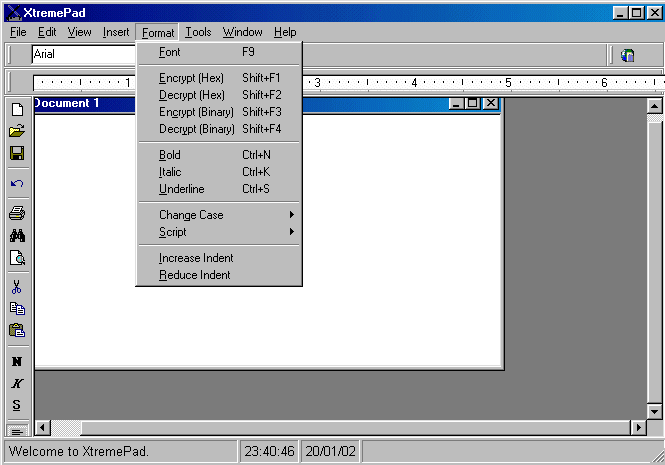Toggle italic with the K icon
Screen dimensions: 665x465
pyautogui.click(x=17, y=383)
